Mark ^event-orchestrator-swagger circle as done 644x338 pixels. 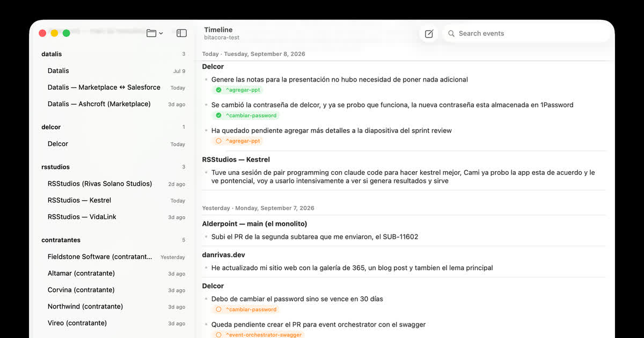(218, 335)
